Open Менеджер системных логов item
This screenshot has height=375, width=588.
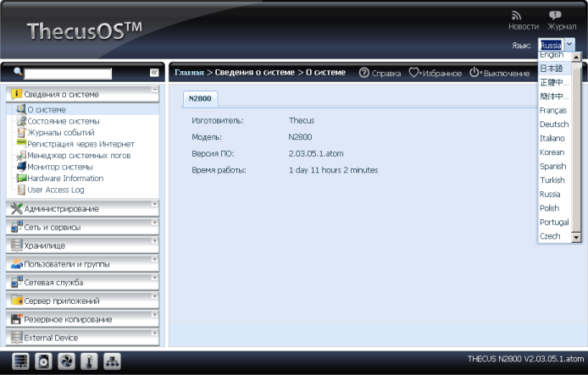79,156
